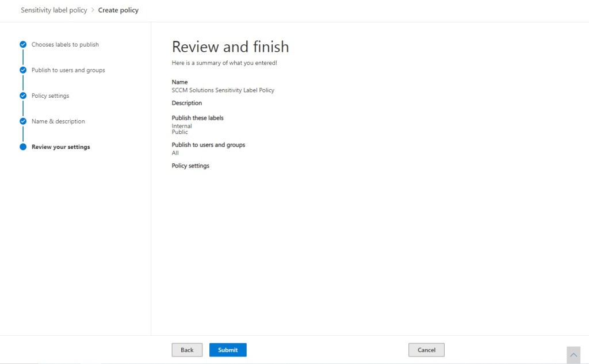The image size is (589, 364).
Task: Select the Review your settings step label
Action: point(60,147)
